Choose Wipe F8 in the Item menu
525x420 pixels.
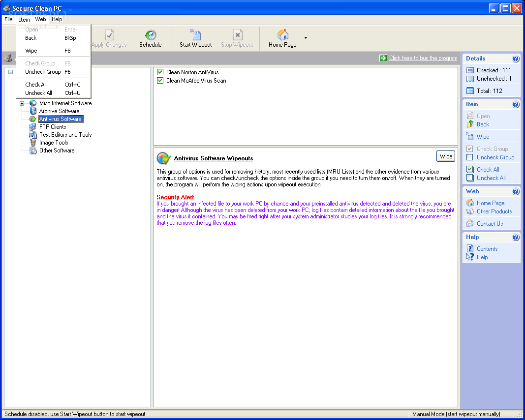click(x=54, y=51)
